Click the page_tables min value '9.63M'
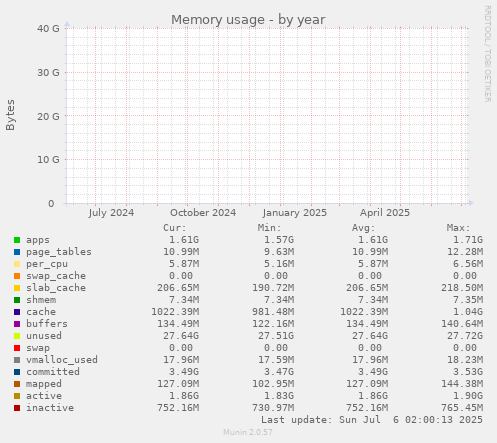The height and width of the screenshot is (443, 497). (x=279, y=252)
